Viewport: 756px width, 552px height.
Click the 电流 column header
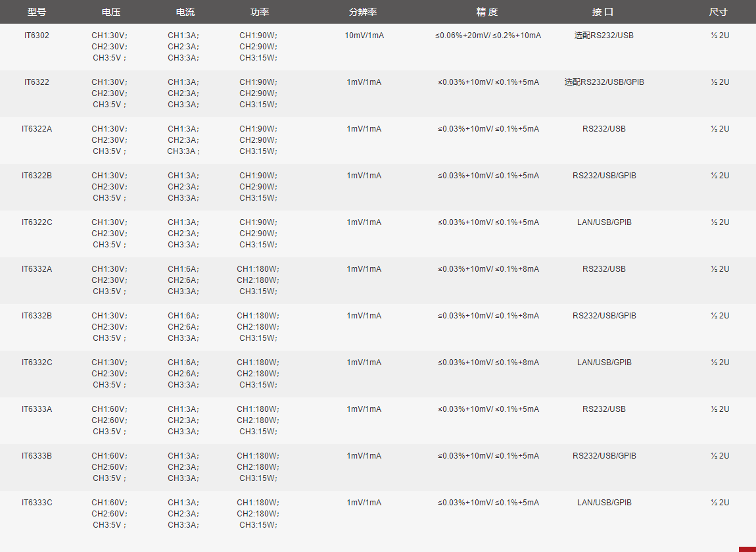tap(185, 13)
